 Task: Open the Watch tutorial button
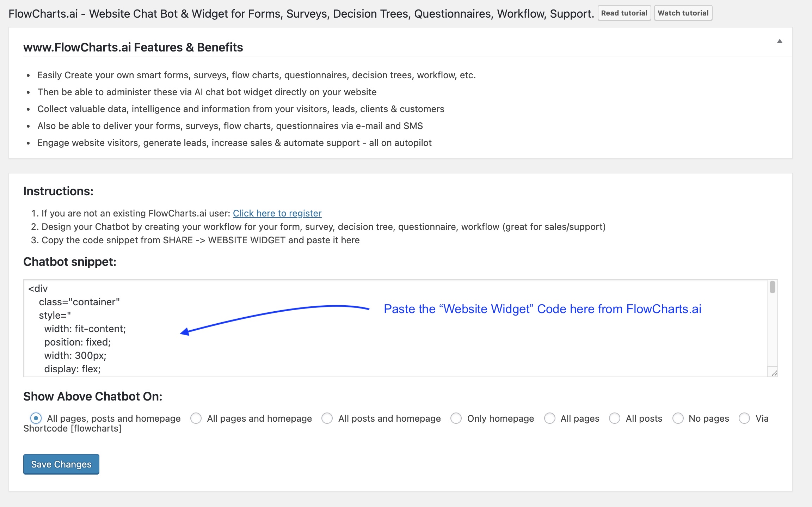pyautogui.click(x=683, y=13)
